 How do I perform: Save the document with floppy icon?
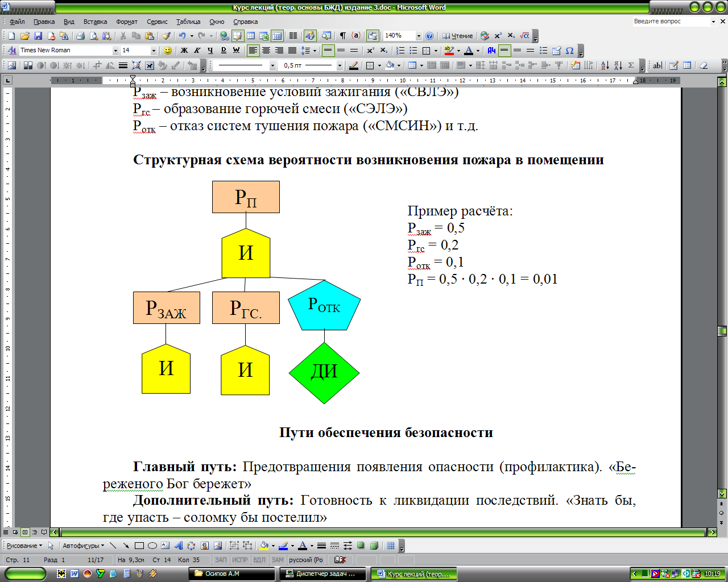point(38,36)
